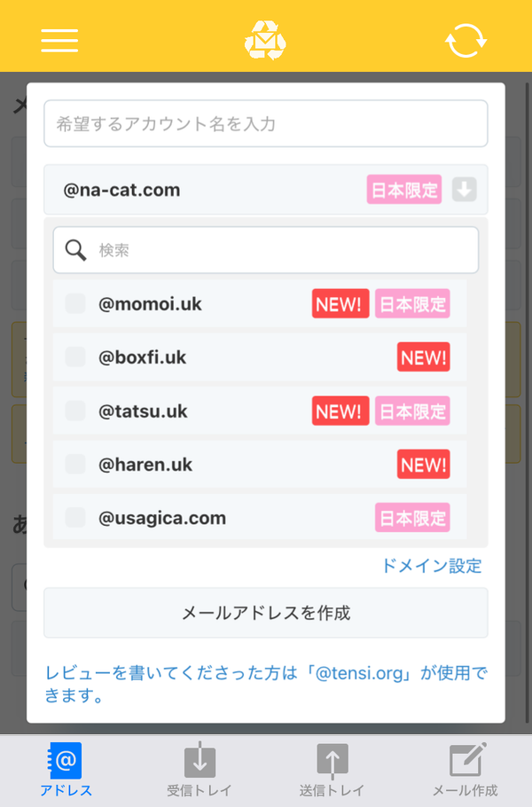The image size is (532, 807).
Task: Tap the refresh sync arrows icon
Action: [x=465, y=41]
